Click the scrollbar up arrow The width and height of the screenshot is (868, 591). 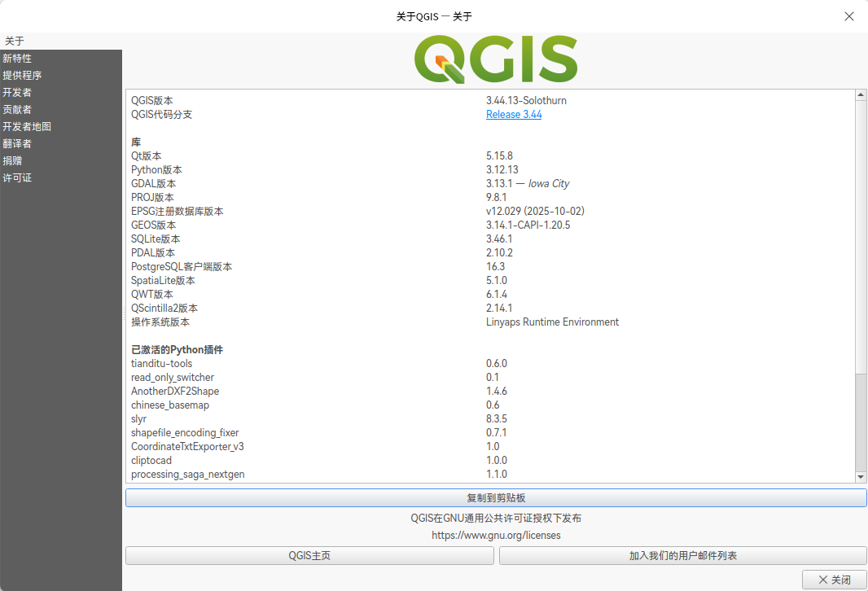860,94
